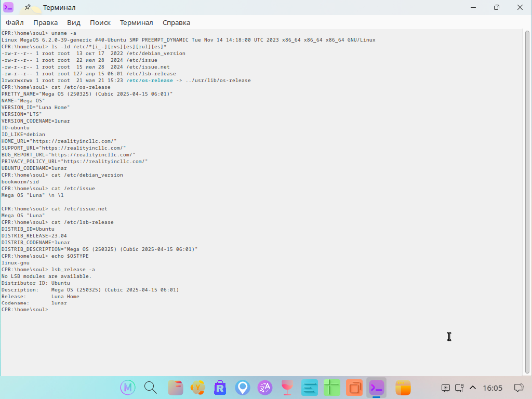Open the magnifier search in taskbar
Screen dimensions: 532x399
click(x=150, y=388)
